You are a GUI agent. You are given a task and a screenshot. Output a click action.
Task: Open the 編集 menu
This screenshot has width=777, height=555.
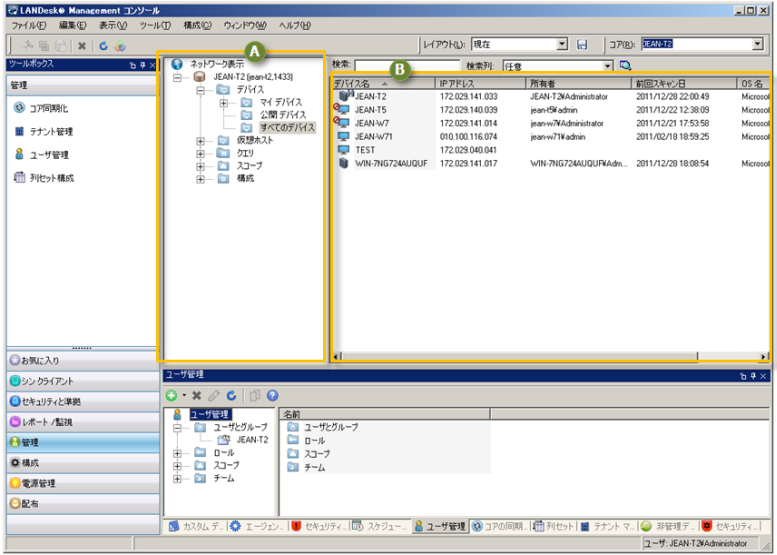72,25
